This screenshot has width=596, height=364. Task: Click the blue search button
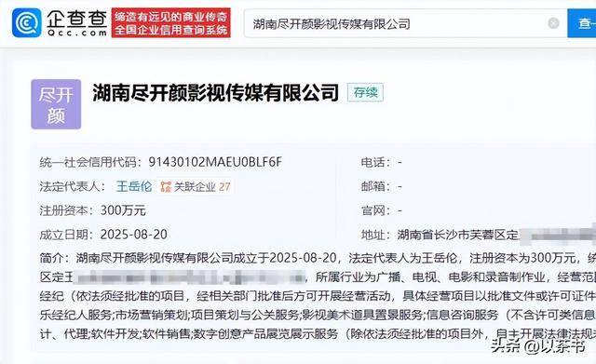click(x=581, y=23)
